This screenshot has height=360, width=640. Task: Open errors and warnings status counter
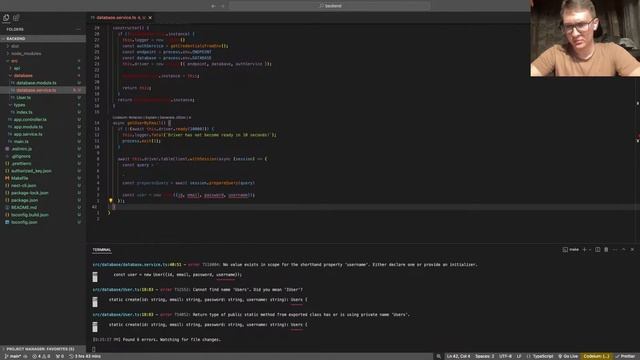[41, 356]
